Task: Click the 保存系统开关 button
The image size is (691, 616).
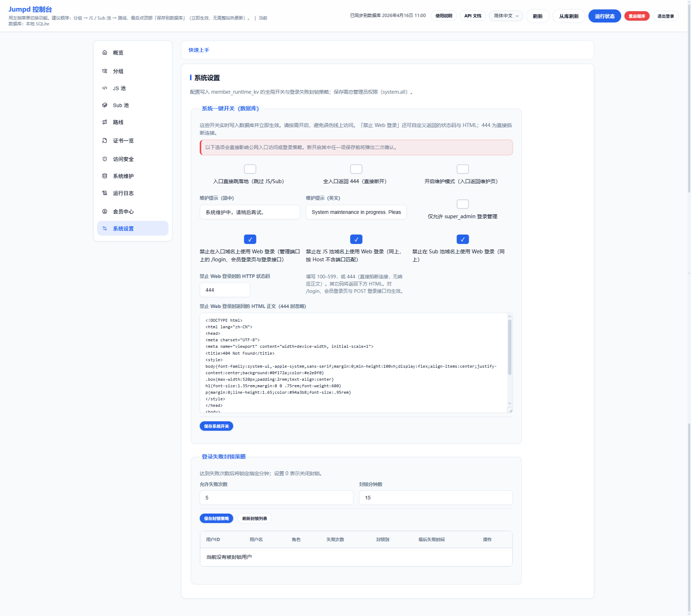Action: [216, 426]
